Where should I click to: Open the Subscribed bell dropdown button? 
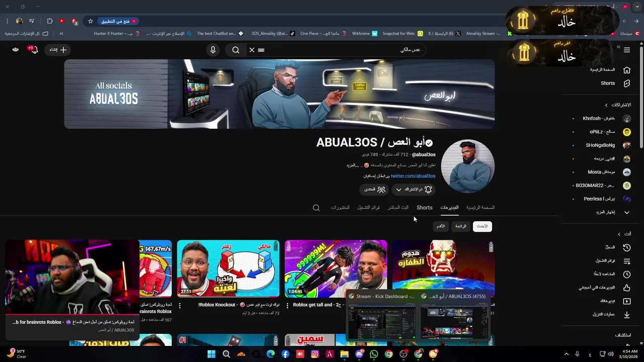(414, 190)
